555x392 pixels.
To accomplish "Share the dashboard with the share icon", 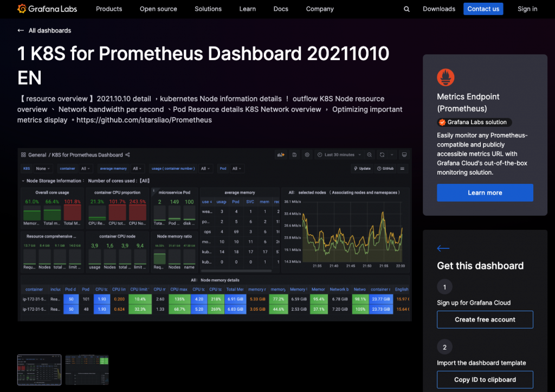I will click(x=127, y=155).
